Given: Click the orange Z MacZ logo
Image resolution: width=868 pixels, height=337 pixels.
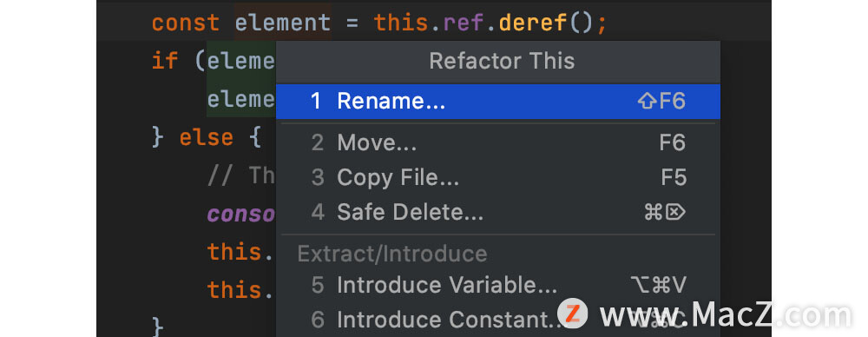Looking at the screenshot, I should [x=572, y=313].
